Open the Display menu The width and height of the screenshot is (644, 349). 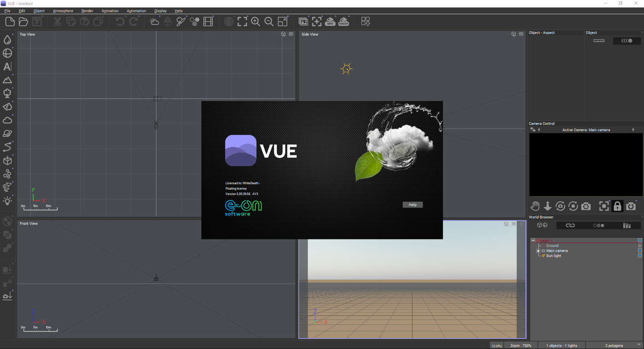(160, 11)
